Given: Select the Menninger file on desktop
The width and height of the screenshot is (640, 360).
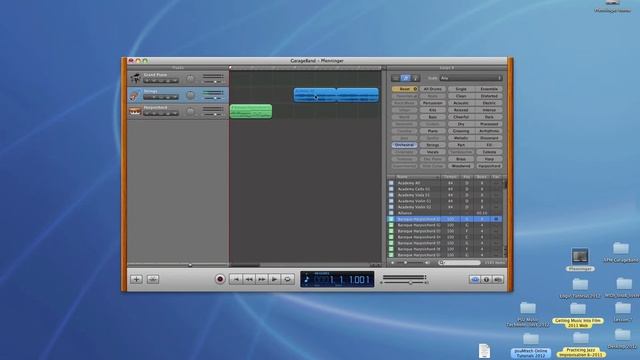Looking at the screenshot, I should pos(580,260).
